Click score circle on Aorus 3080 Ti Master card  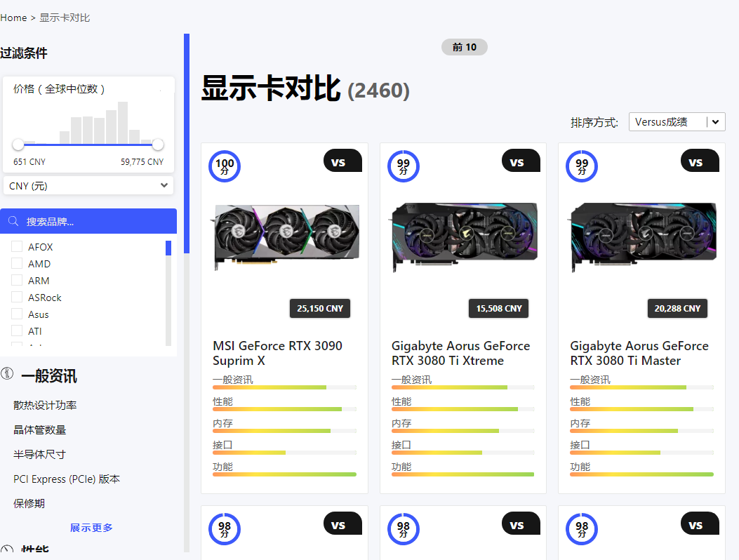(x=582, y=166)
